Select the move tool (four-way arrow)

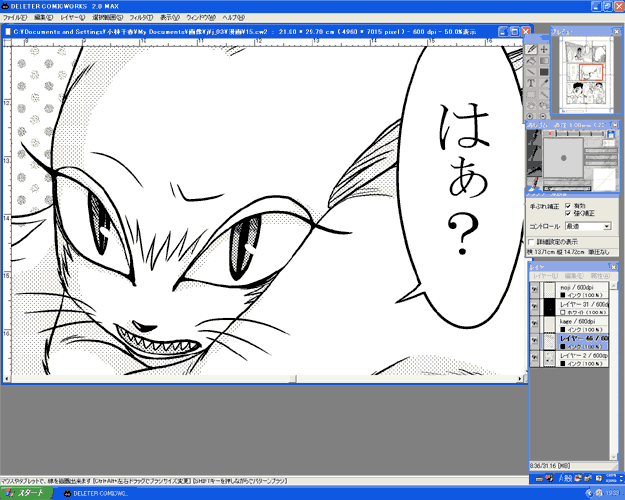click(544, 49)
